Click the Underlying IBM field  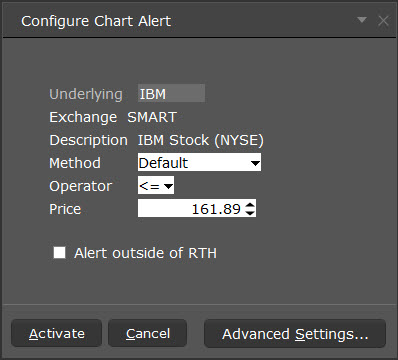pyautogui.click(x=171, y=93)
